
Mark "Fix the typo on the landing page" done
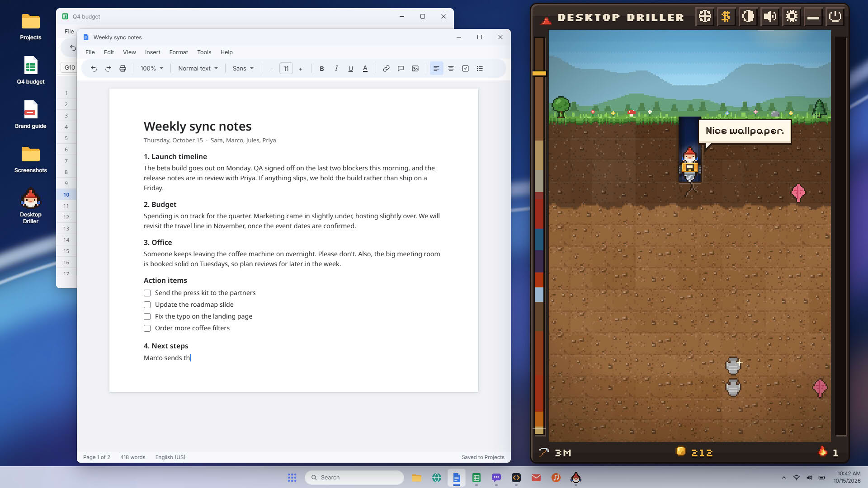tap(147, 317)
